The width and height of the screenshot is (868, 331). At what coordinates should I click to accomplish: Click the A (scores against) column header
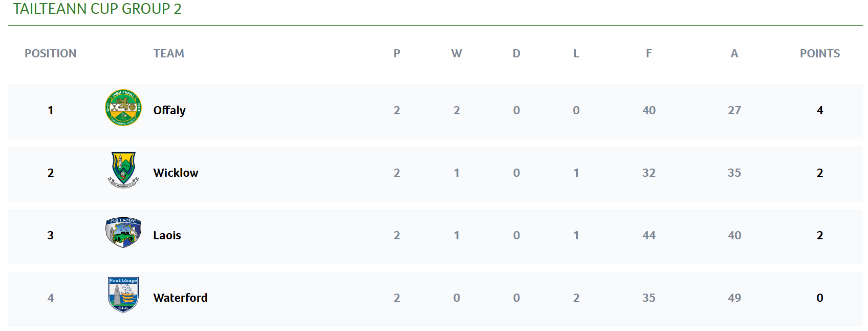tap(734, 53)
